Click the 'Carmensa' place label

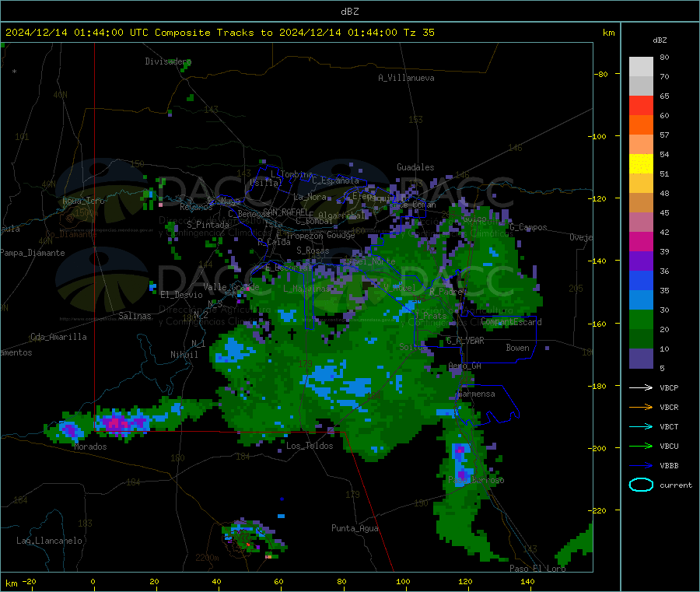[x=476, y=394]
